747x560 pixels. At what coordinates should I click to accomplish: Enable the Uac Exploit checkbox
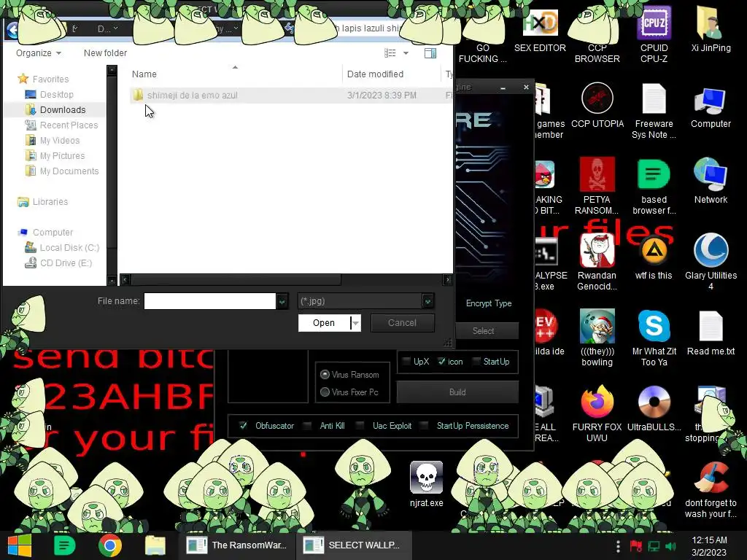360,425
